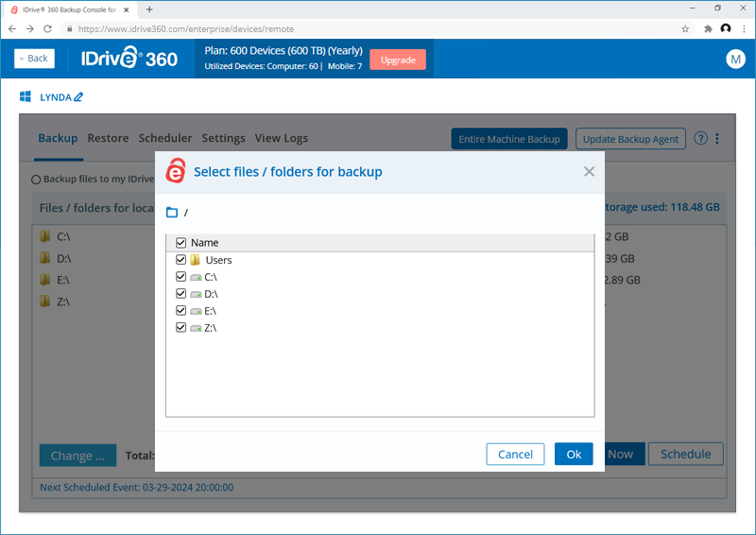The height and width of the screenshot is (535, 756).
Task: Open a new browser tab
Action: tap(149, 9)
